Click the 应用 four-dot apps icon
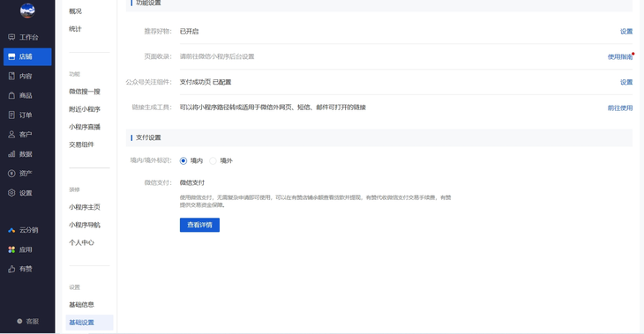Viewport: 644px width, 334px height. tap(11, 249)
